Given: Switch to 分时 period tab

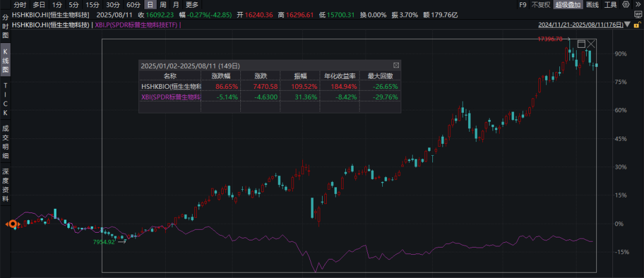Looking at the screenshot, I should pos(20,5).
